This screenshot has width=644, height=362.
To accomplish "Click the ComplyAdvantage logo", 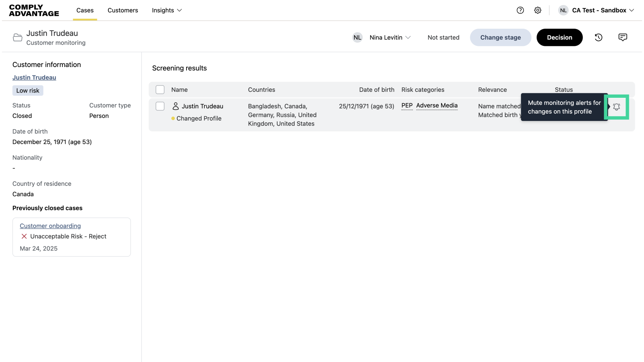I will pos(34,10).
